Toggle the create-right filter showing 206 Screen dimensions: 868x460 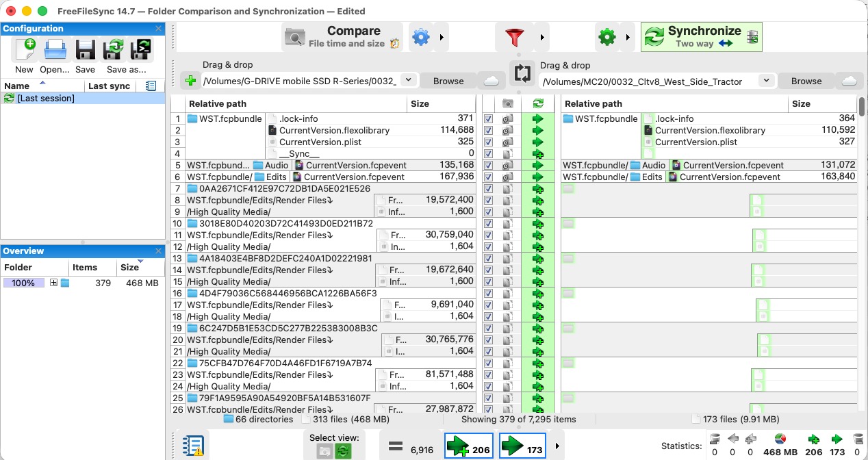coord(469,446)
